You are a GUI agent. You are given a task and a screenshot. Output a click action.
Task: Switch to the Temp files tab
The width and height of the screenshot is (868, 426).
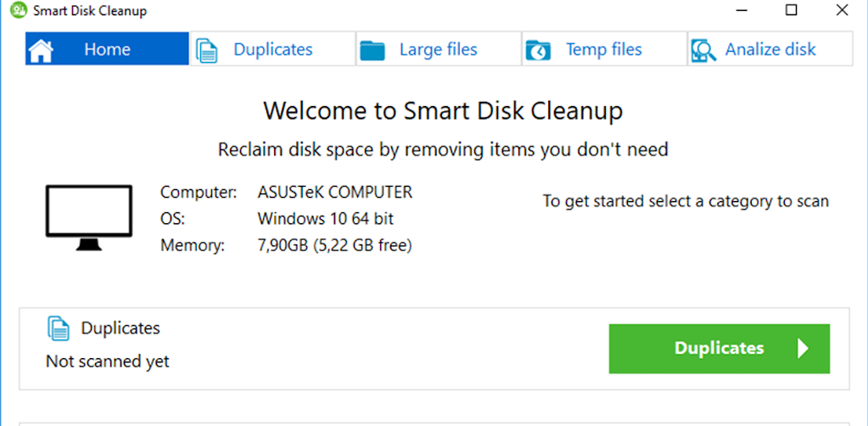point(603,49)
